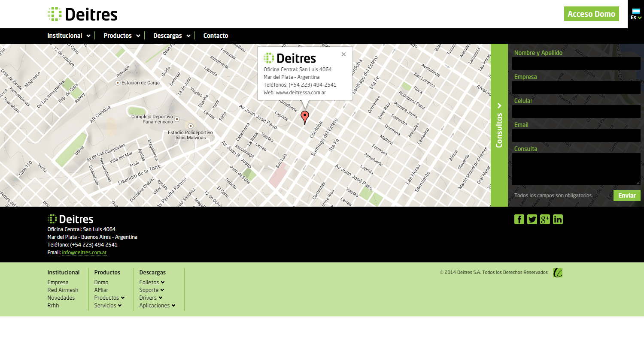Expand Productos submenu in the footer
The height and width of the screenshot is (343, 644).
[109, 298]
